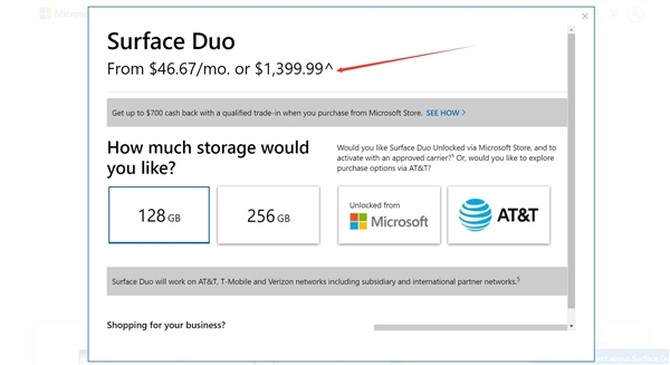Click the scrollbar down arrow

coord(571,326)
